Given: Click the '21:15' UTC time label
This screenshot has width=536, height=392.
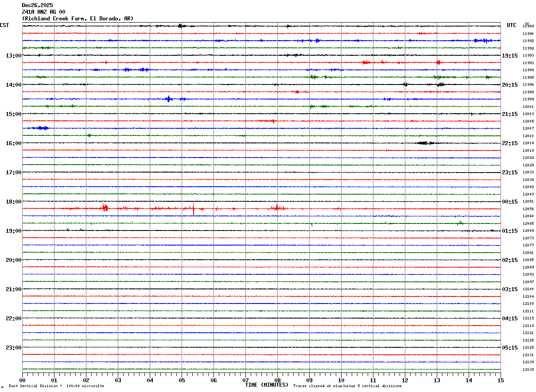Looking at the screenshot, I should (x=510, y=114).
